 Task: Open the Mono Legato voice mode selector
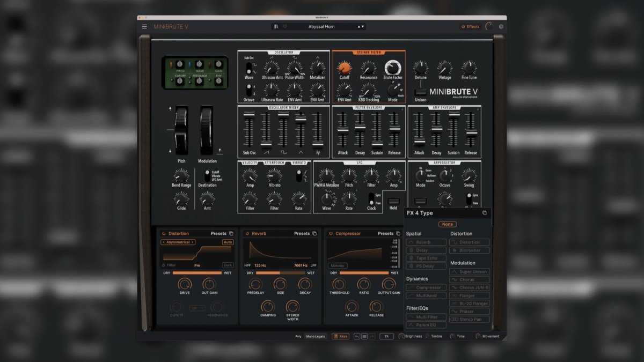316,336
